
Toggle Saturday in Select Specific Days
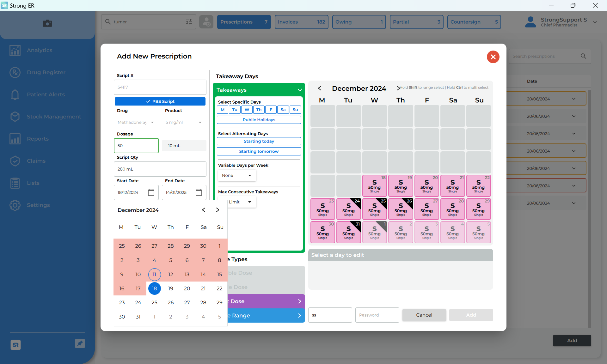coord(283,110)
